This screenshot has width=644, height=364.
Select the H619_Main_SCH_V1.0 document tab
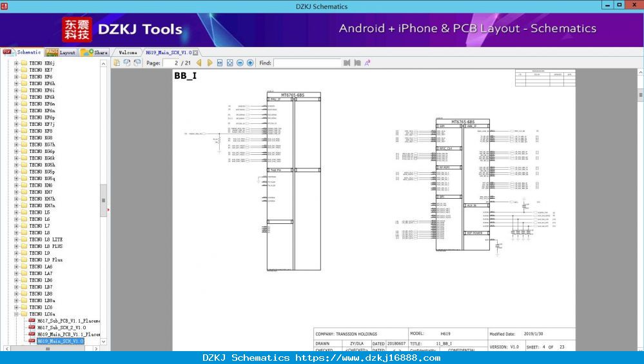(x=169, y=53)
